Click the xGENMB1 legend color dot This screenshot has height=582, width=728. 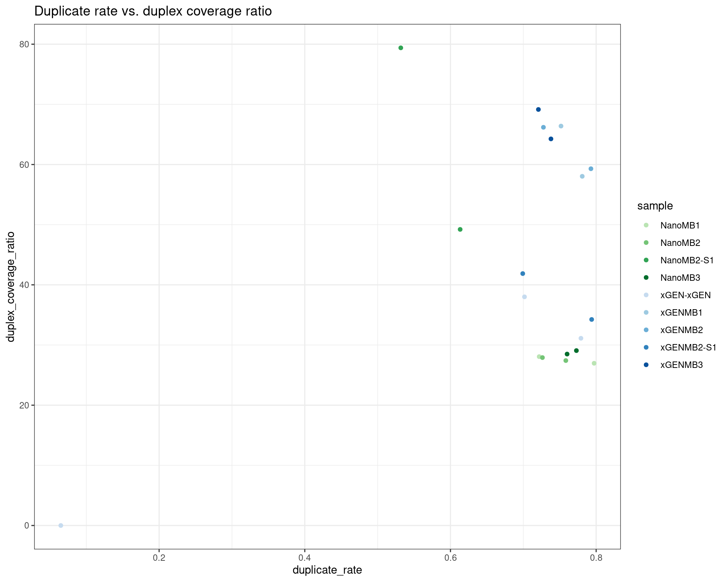(646, 313)
